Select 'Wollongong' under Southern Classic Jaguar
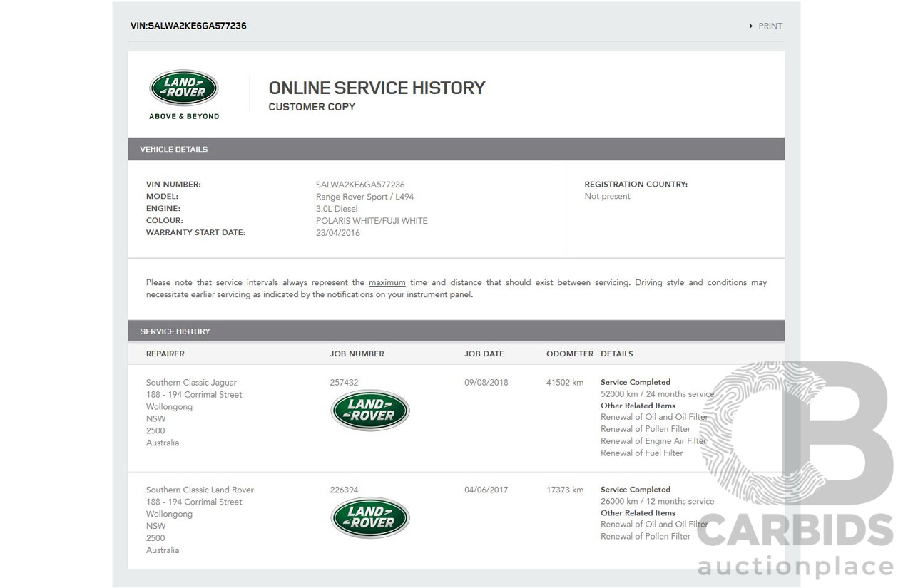 (169, 407)
